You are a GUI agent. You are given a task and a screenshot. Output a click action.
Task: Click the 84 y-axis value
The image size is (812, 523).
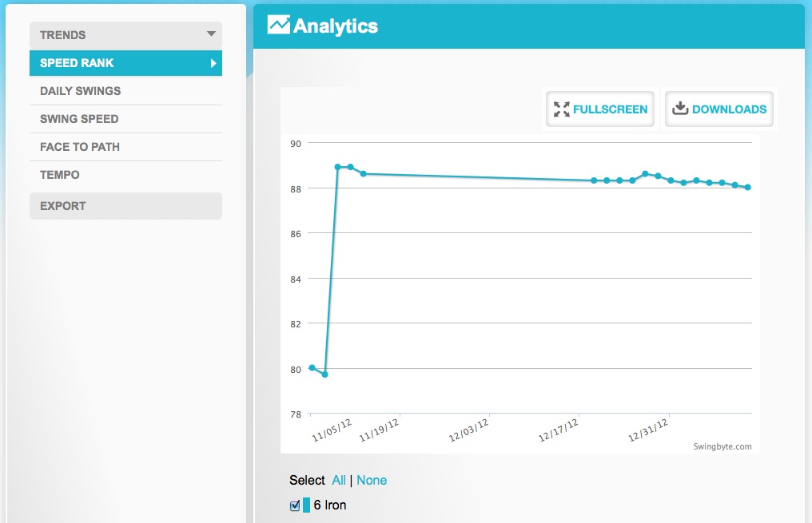[296, 279]
